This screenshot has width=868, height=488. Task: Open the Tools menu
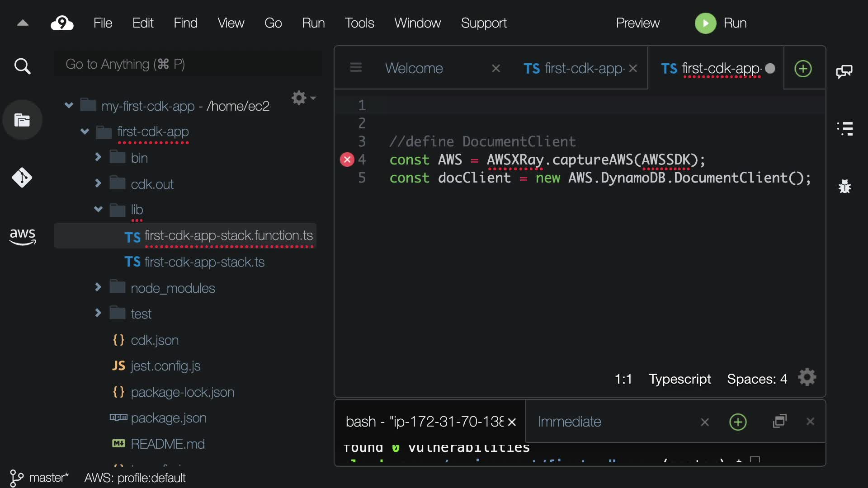(359, 23)
